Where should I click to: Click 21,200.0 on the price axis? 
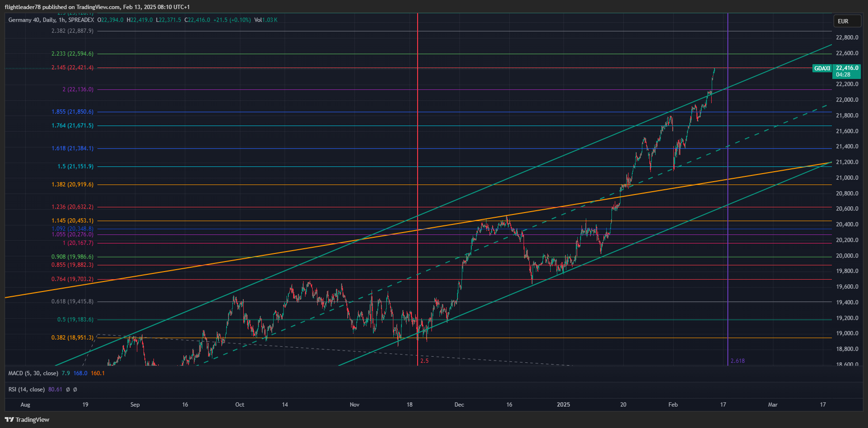(x=847, y=162)
